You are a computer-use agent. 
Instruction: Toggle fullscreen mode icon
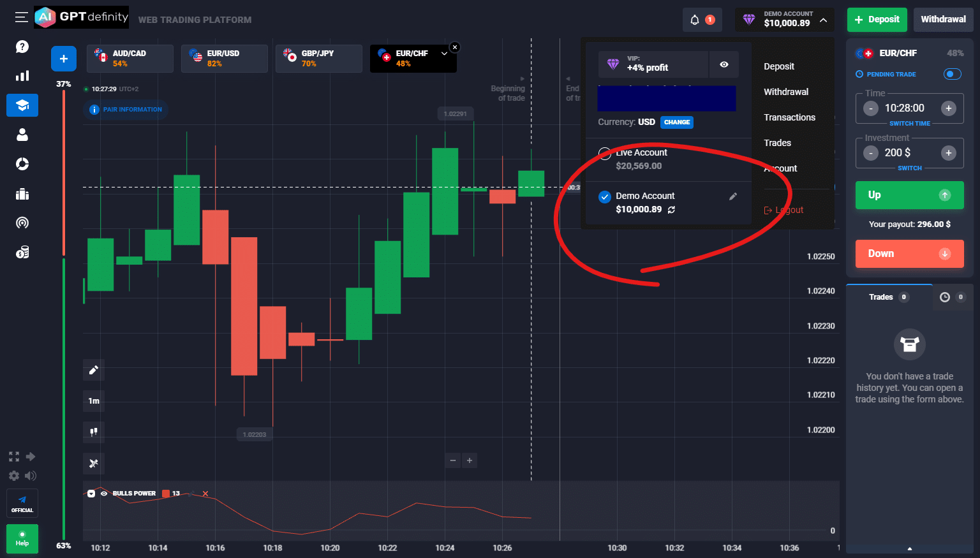tap(14, 457)
